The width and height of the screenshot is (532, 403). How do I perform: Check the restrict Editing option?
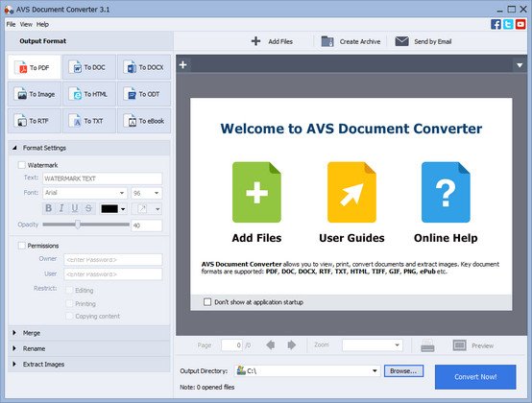[x=69, y=290]
